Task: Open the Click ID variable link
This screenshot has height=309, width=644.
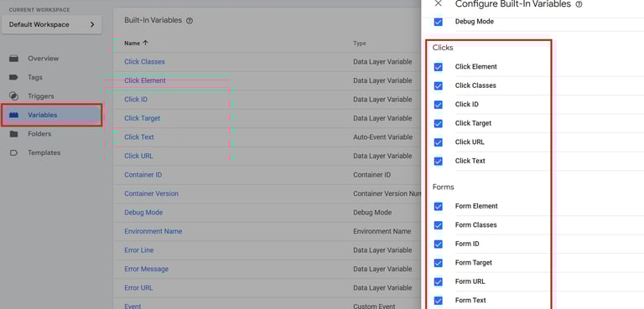Action: [136, 100]
